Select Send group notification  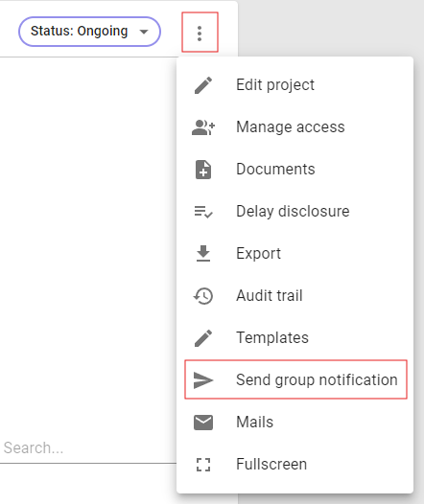pyautogui.click(x=295, y=380)
